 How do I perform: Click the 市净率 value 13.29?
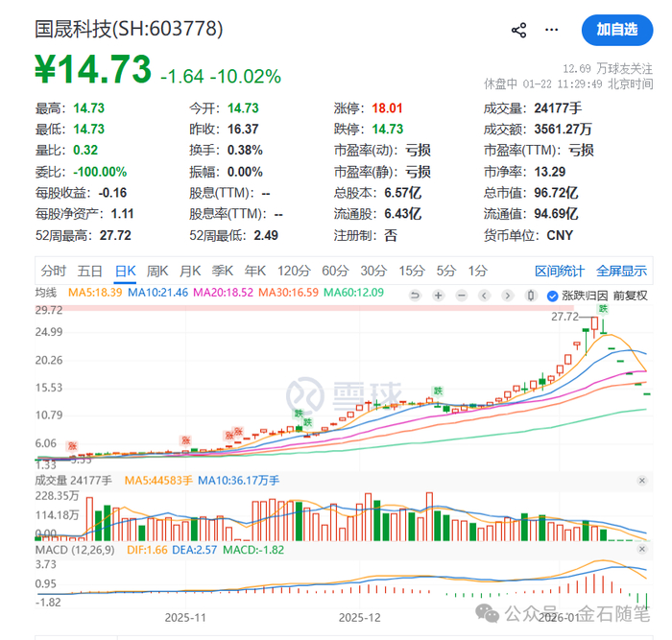(550, 172)
